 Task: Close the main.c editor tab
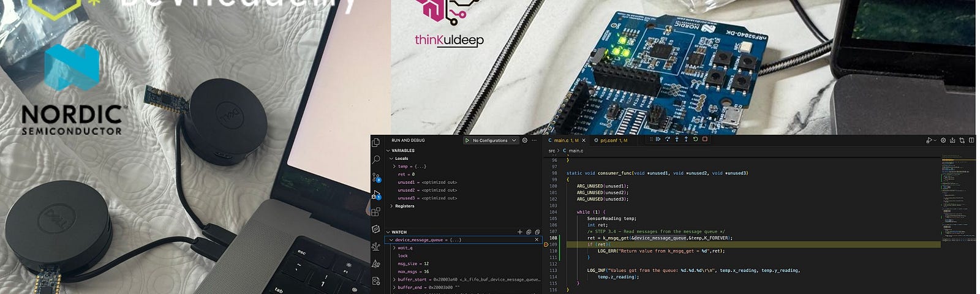(584, 140)
